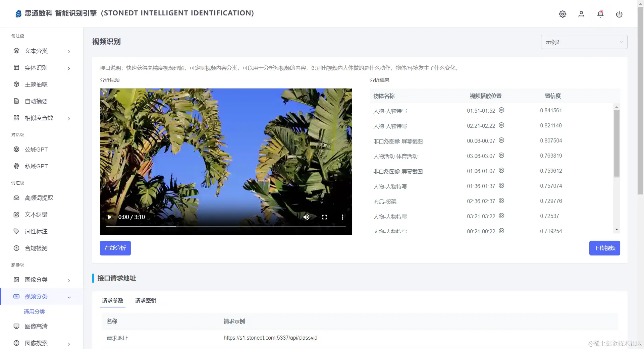The image size is (644, 349).
Task: Collapse the 视频分类 submenu arrow
Action: click(69, 297)
